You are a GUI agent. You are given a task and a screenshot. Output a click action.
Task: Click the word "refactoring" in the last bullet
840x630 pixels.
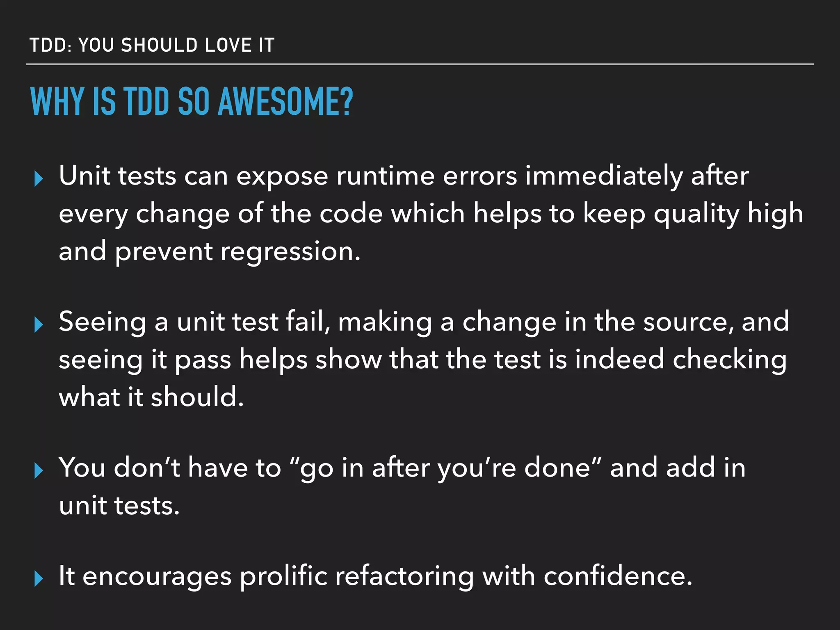404,576
